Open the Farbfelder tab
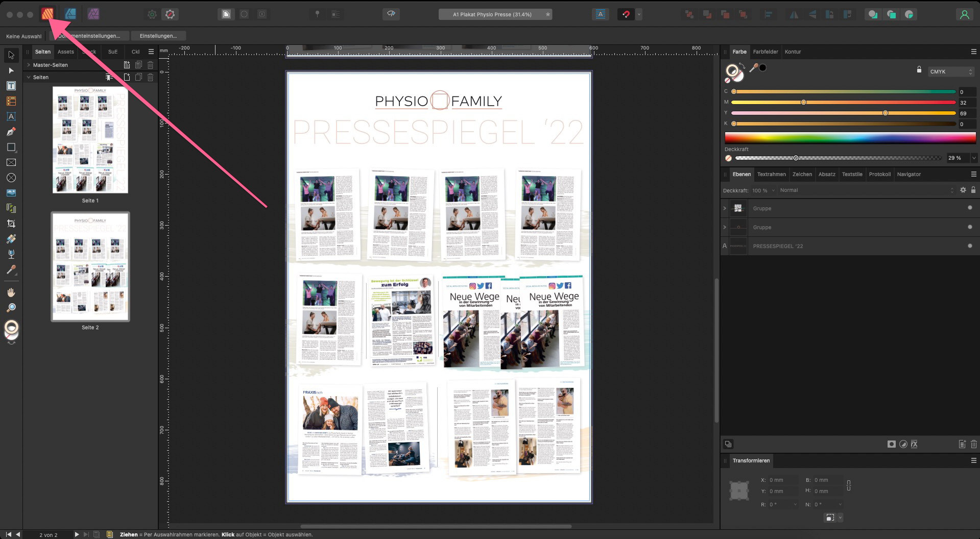Screen dimensions: 980x539 pyautogui.click(x=766, y=52)
